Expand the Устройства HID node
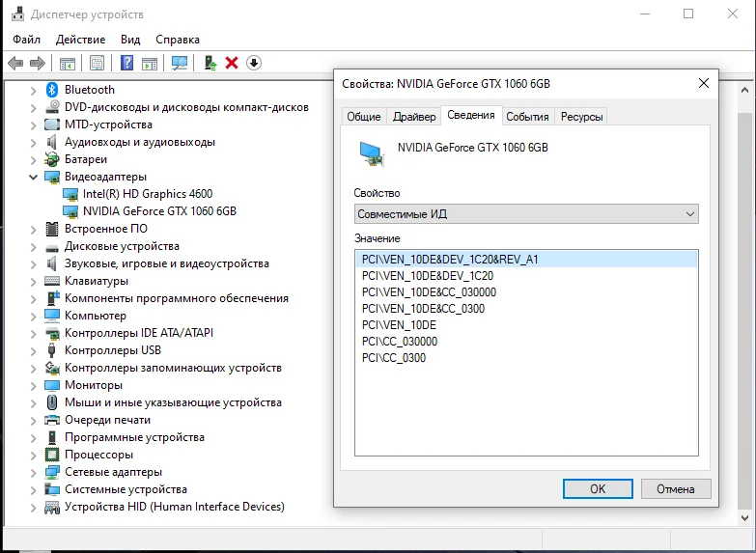The height and width of the screenshot is (553, 756). (x=33, y=508)
